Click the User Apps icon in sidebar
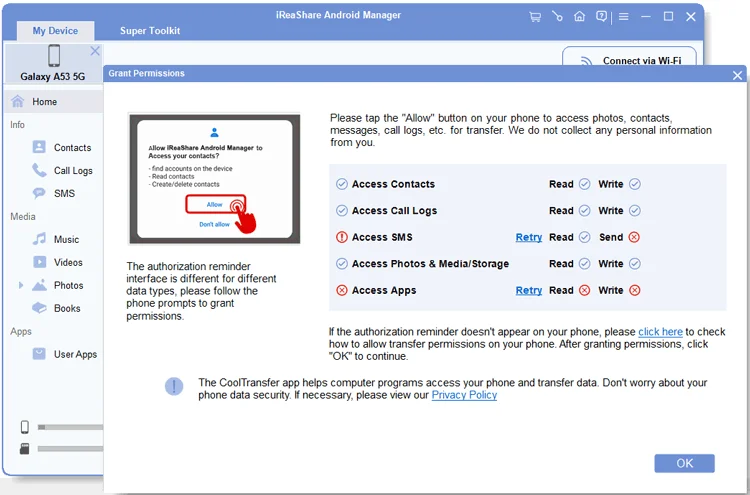This screenshot has height=495, width=750. click(39, 354)
